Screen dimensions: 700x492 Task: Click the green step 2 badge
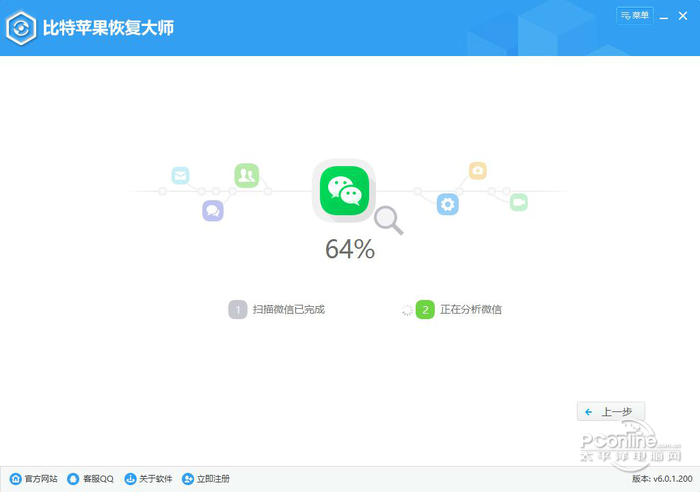(x=425, y=309)
